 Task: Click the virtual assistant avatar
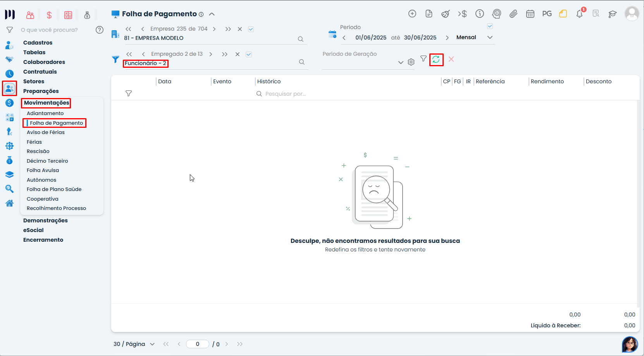pyautogui.click(x=630, y=344)
